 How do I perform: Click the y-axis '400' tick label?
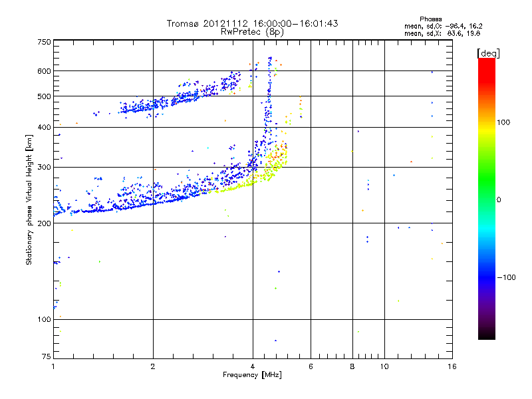point(44,128)
